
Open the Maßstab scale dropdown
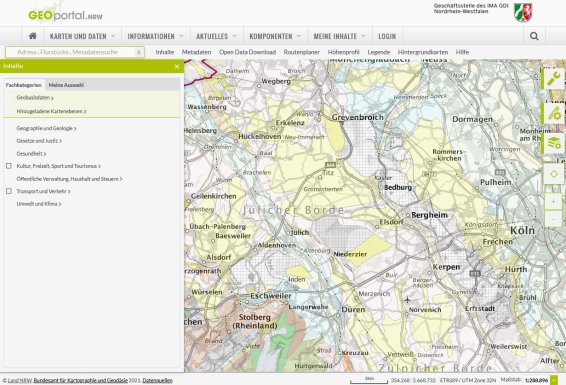pyautogui.click(x=553, y=380)
